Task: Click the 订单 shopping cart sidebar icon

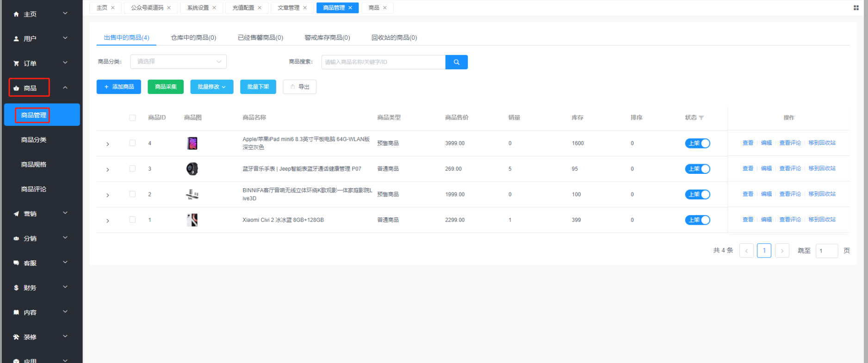Action: 16,63
